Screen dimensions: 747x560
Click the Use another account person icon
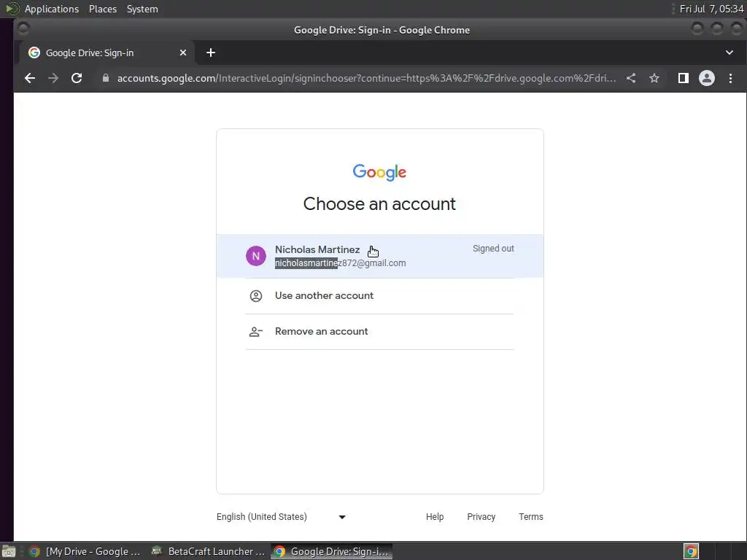point(256,296)
